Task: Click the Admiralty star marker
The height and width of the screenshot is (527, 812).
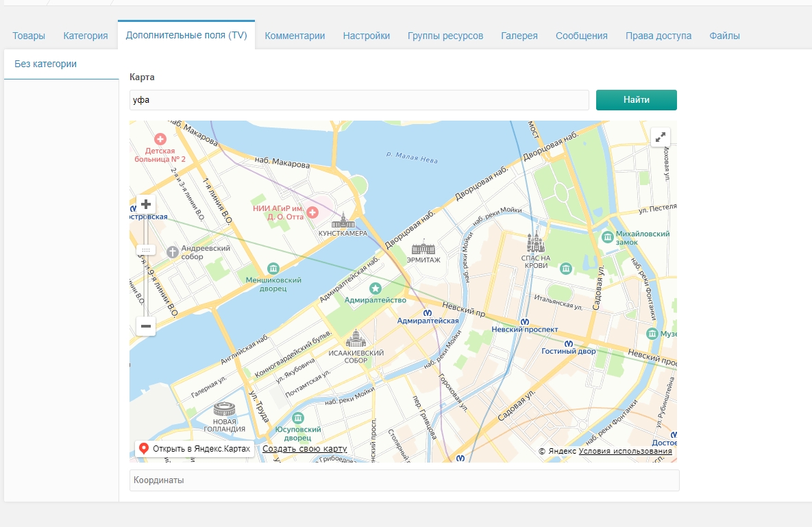Action: pos(375,289)
